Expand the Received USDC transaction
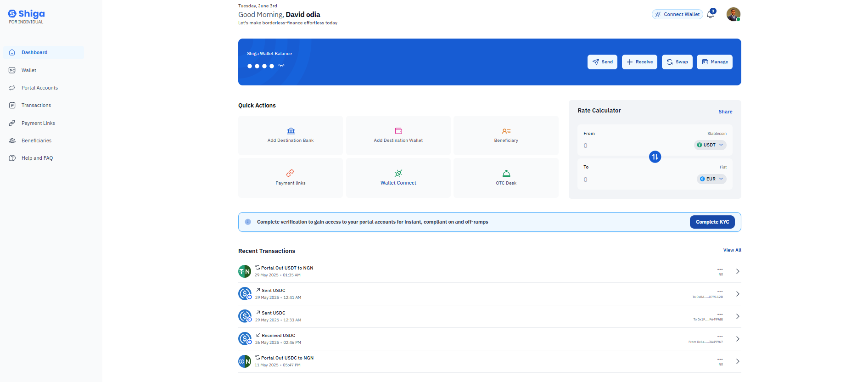 click(x=738, y=339)
